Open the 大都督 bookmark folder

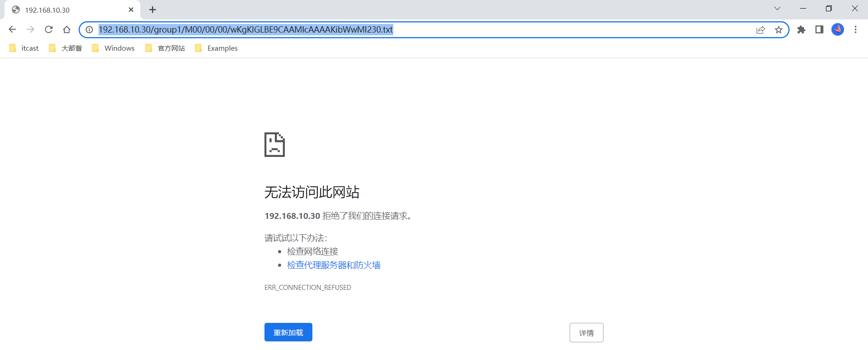tap(66, 48)
